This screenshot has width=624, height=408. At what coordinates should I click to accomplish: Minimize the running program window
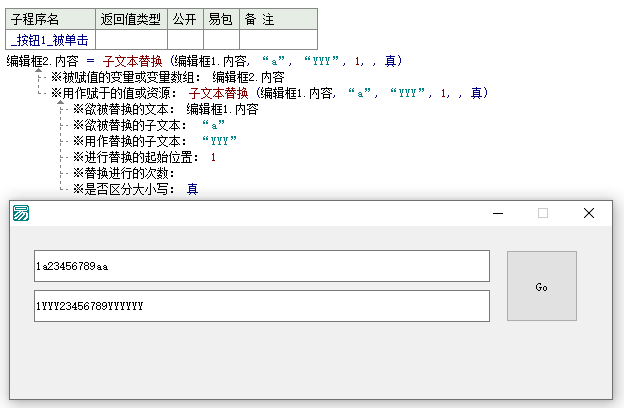coord(498,213)
